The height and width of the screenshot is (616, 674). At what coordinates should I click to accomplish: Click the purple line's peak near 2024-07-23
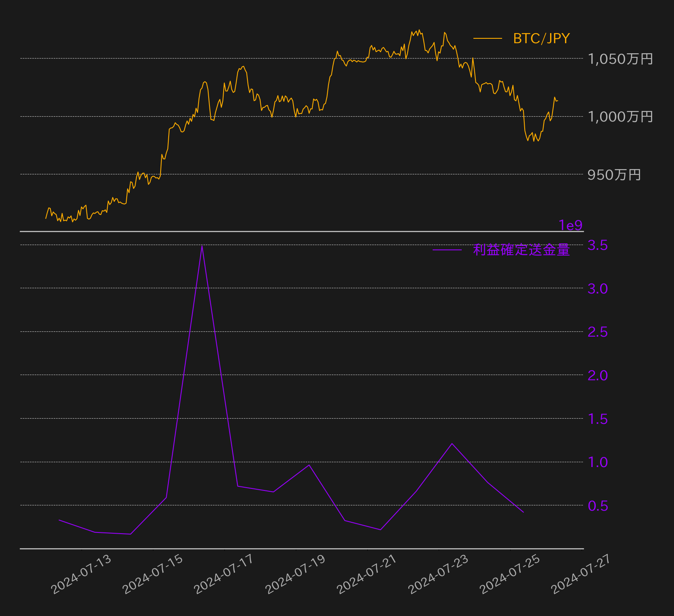[x=452, y=443]
